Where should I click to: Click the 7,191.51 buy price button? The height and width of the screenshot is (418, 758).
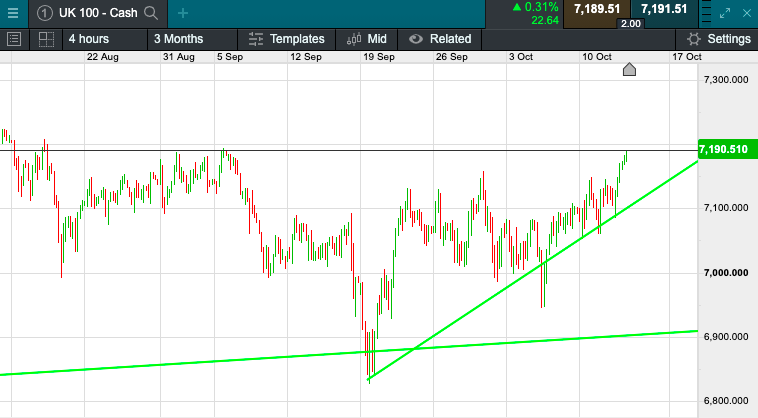664,9
